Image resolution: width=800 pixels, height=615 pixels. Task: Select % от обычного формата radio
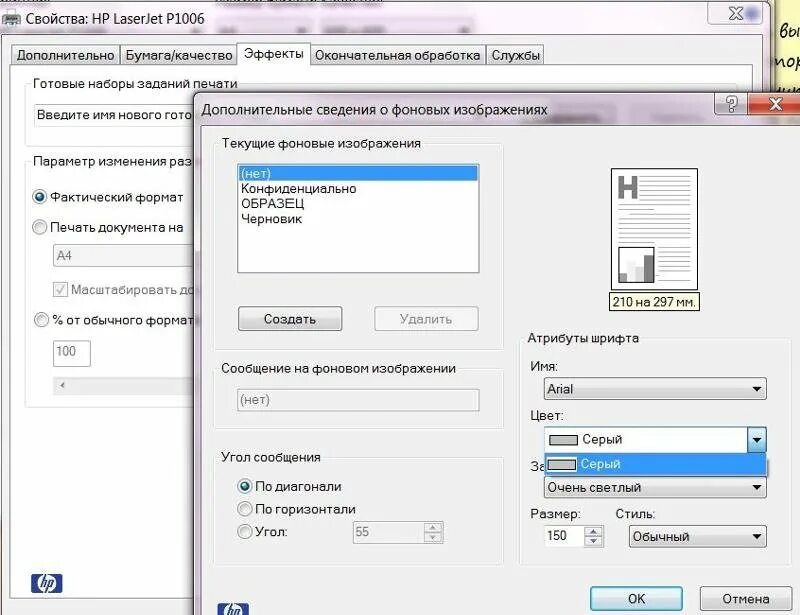41,320
